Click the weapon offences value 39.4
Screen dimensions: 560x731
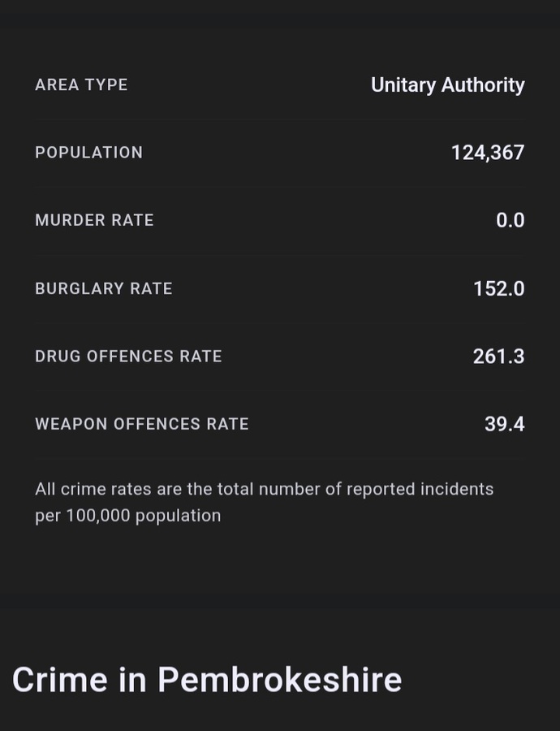pyautogui.click(x=505, y=424)
